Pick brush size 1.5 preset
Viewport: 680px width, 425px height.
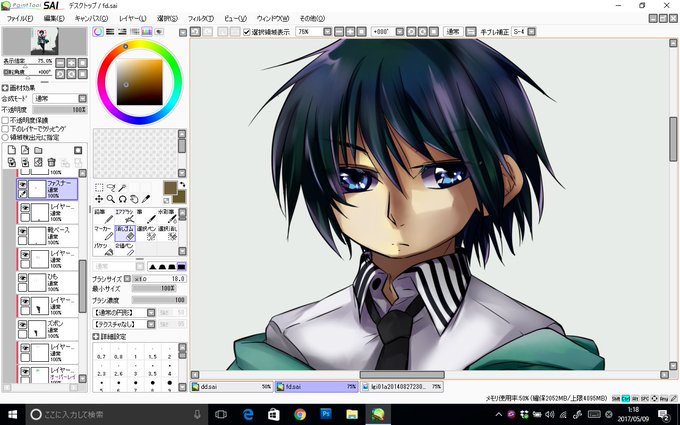point(152,354)
